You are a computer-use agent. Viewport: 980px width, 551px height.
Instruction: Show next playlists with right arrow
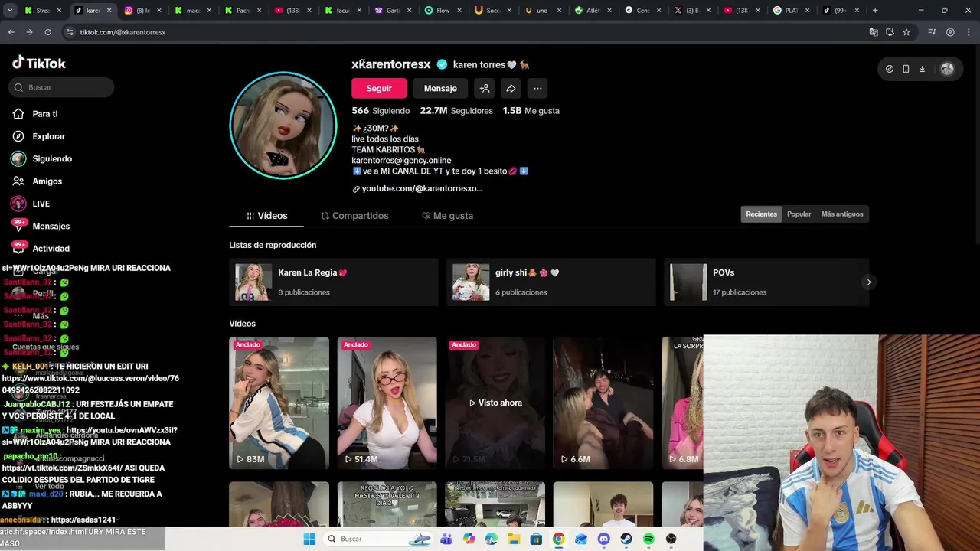pos(868,282)
